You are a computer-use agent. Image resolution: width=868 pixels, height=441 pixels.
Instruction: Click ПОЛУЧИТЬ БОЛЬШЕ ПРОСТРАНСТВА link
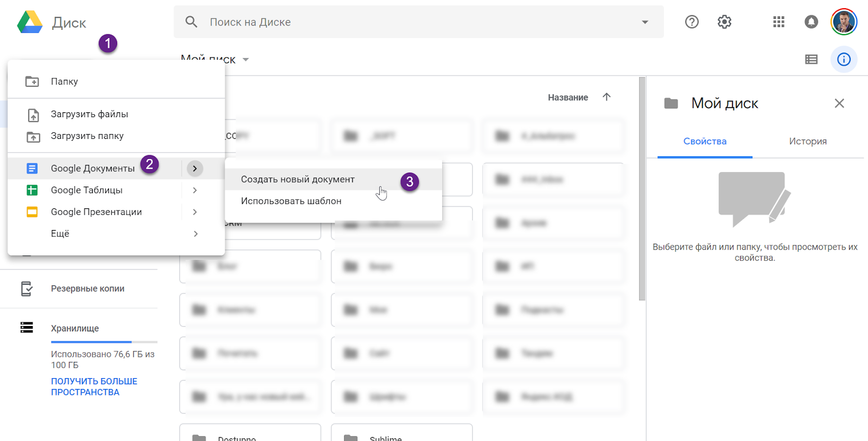pyautogui.click(x=94, y=387)
